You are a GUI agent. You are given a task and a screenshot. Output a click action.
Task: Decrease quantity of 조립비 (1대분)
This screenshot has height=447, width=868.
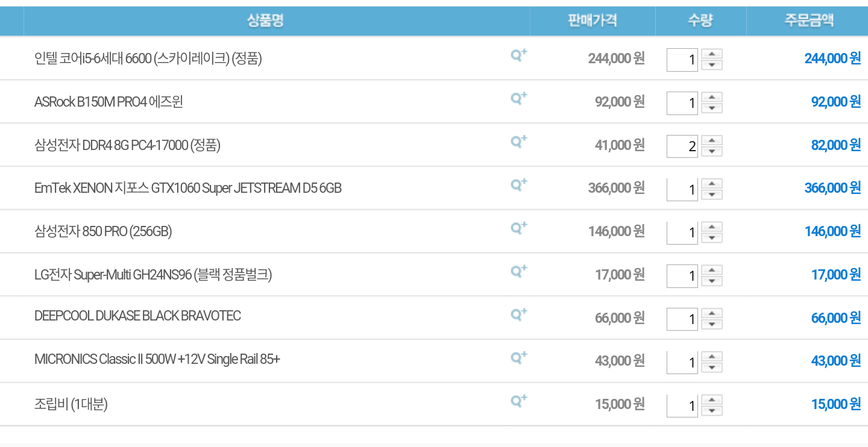click(712, 411)
